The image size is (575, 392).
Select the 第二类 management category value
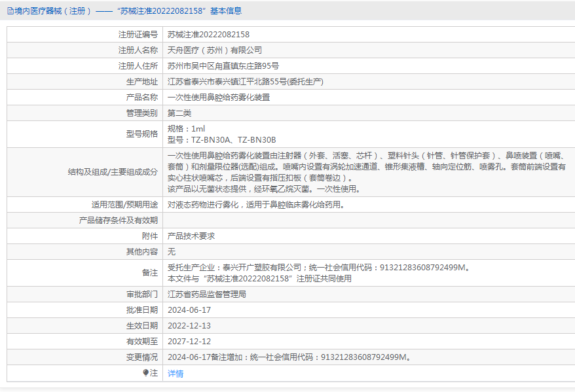pyautogui.click(x=179, y=113)
